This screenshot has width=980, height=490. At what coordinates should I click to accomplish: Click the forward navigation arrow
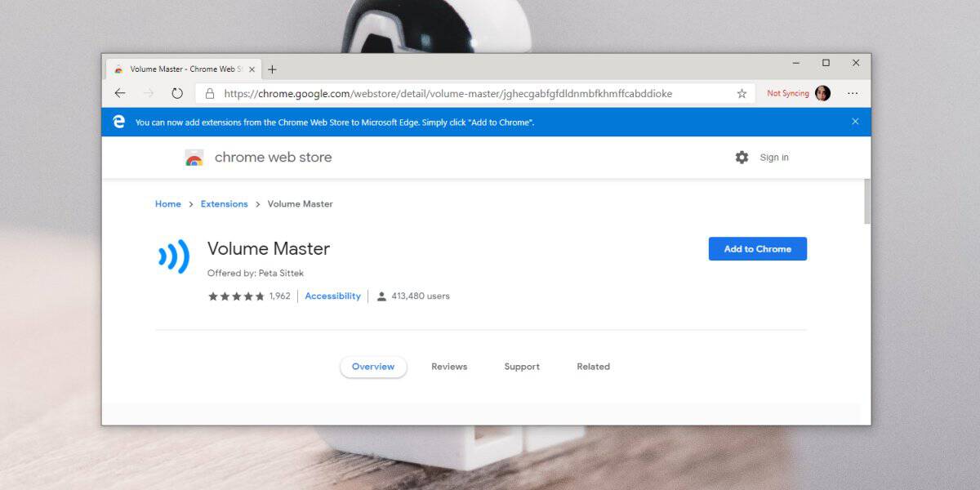[x=149, y=93]
